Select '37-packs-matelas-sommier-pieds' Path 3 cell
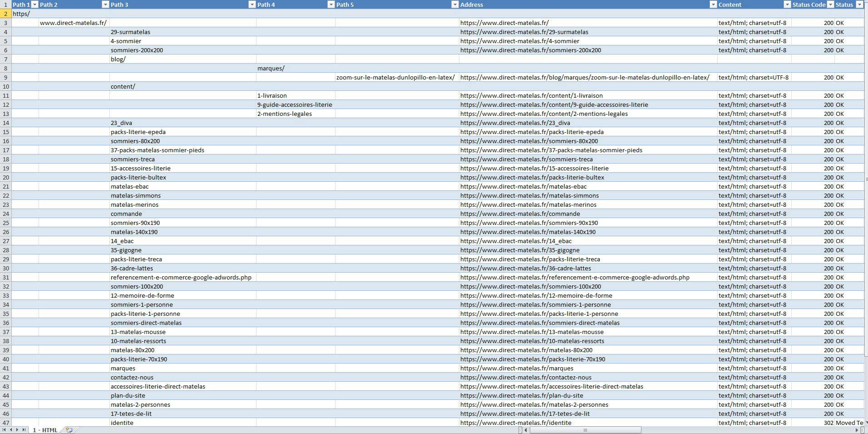 (x=183, y=150)
